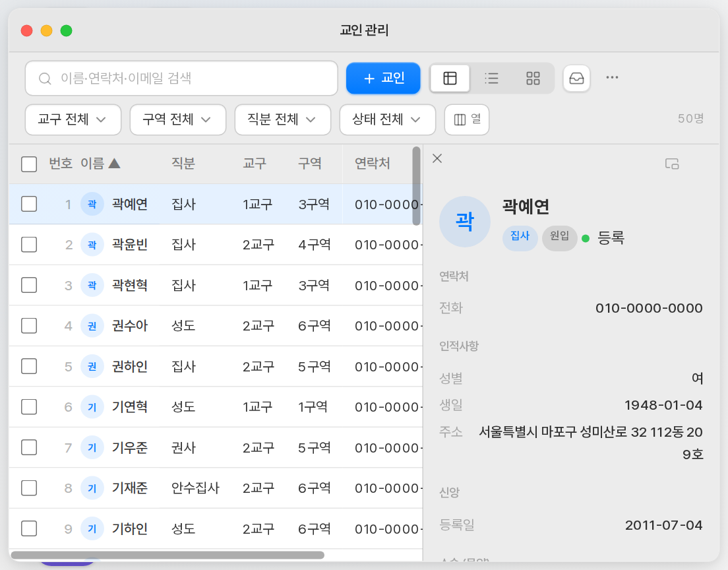Screen dimensions: 728x570
Task: Sort by the 교구 column header
Action: pyautogui.click(x=255, y=164)
